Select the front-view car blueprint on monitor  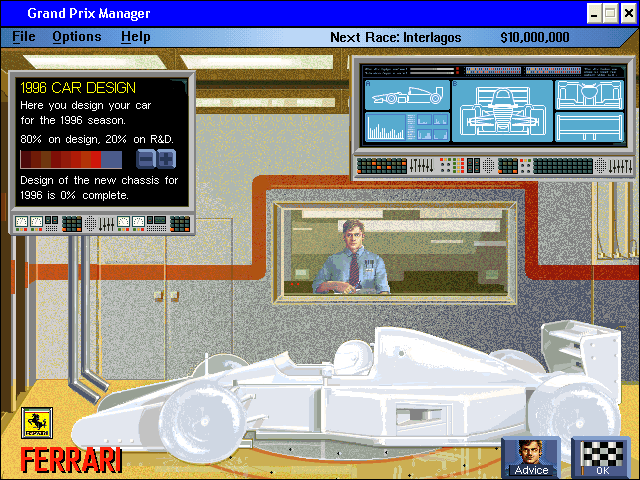[502, 111]
